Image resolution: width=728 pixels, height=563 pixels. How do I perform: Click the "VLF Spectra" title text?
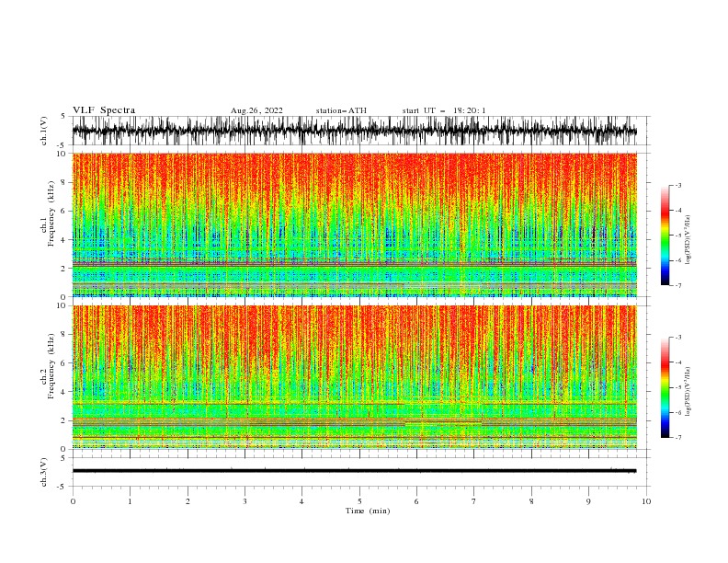tap(104, 110)
